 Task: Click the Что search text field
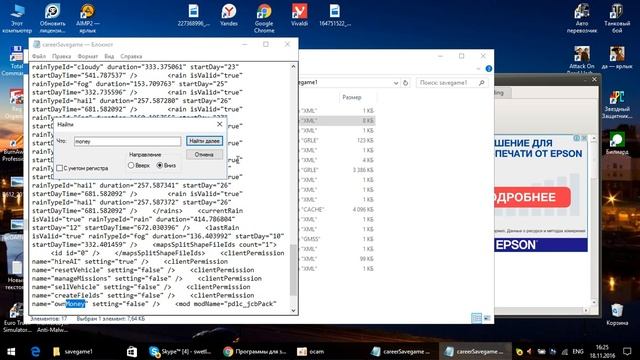pos(127,141)
